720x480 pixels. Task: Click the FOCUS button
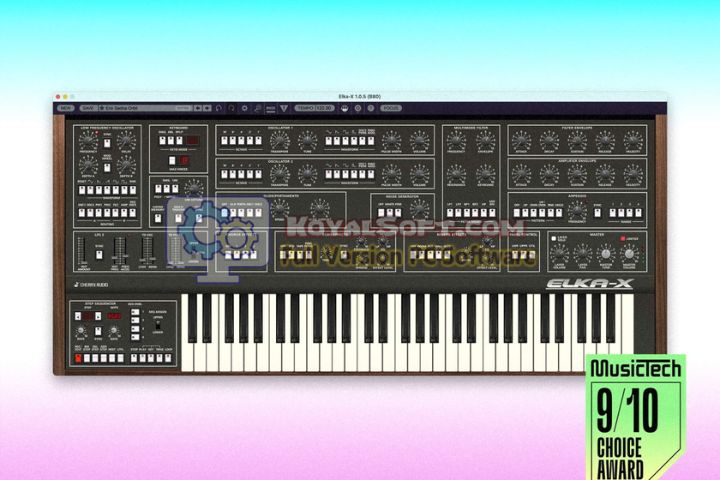pos(391,108)
